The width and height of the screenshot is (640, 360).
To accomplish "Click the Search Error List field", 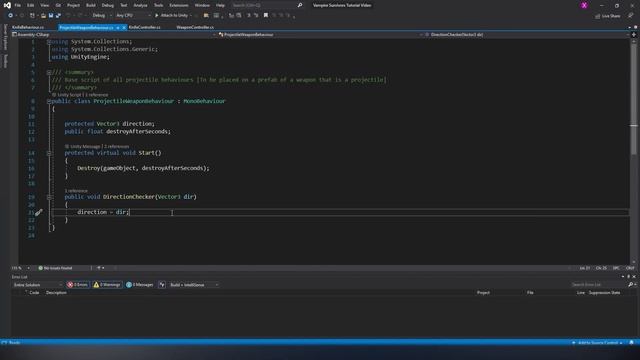I will pos(598,284).
